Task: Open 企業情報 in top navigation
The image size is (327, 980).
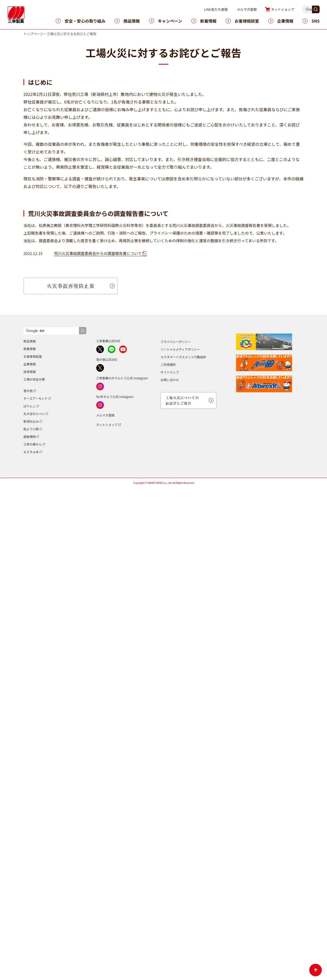Action: coord(285,21)
